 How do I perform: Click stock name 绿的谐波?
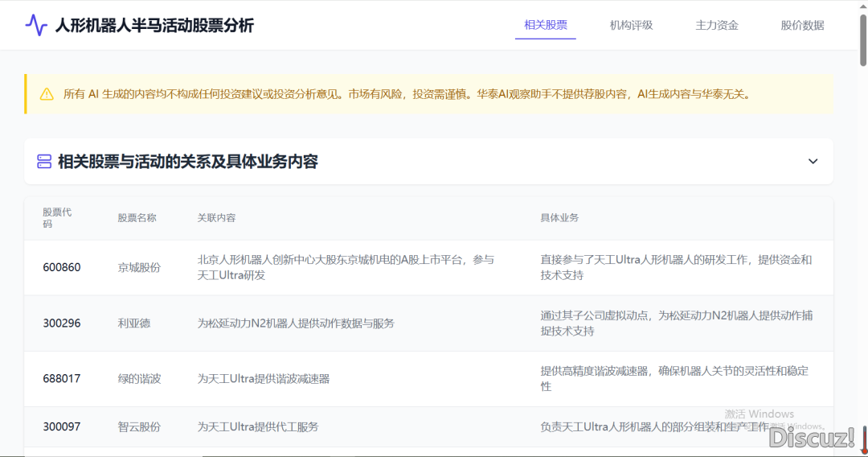pos(139,379)
